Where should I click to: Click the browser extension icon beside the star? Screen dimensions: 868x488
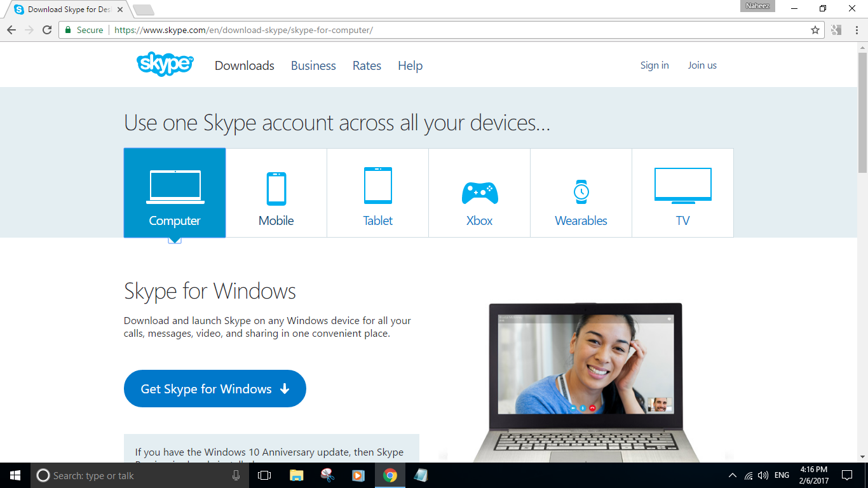pos(836,30)
